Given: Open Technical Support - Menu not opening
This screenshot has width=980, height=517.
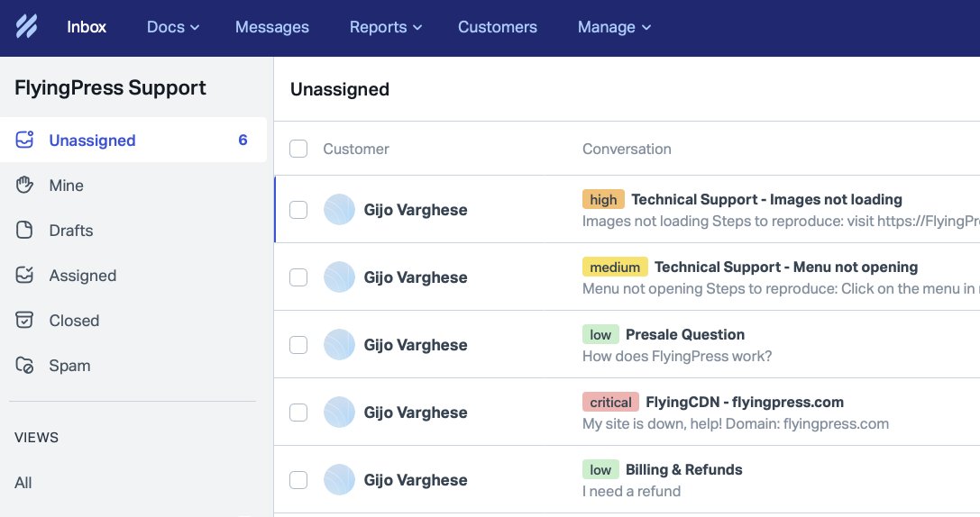Looking at the screenshot, I should coord(785,267).
